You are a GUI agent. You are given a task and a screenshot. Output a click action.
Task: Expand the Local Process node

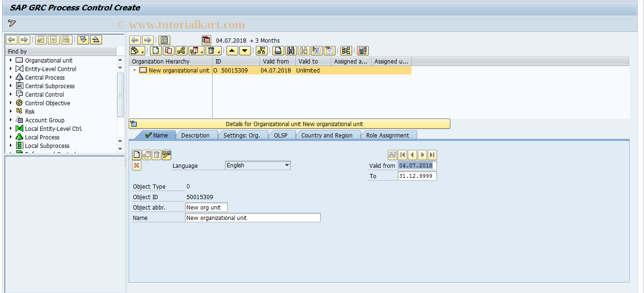point(10,137)
